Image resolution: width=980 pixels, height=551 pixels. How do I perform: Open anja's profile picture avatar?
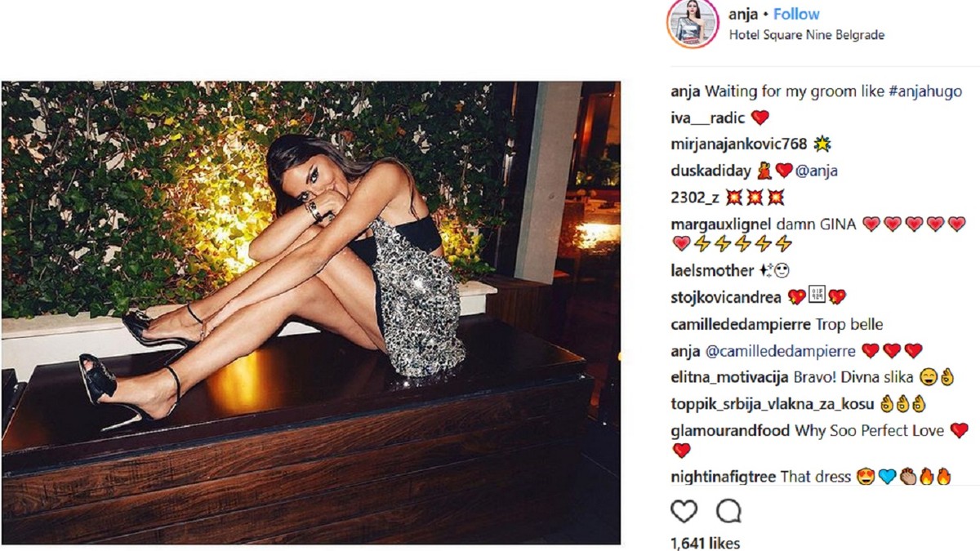point(693,24)
